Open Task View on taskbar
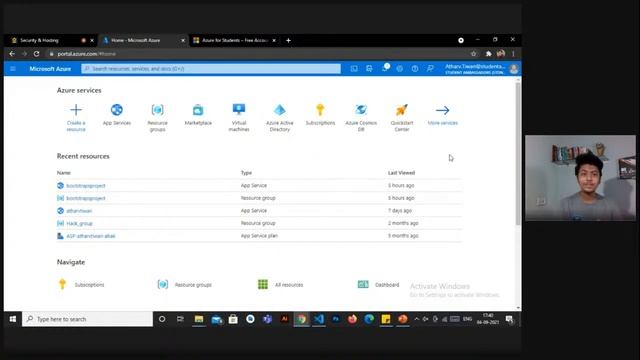Image resolution: width=640 pixels, height=360 pixels. 180,319
